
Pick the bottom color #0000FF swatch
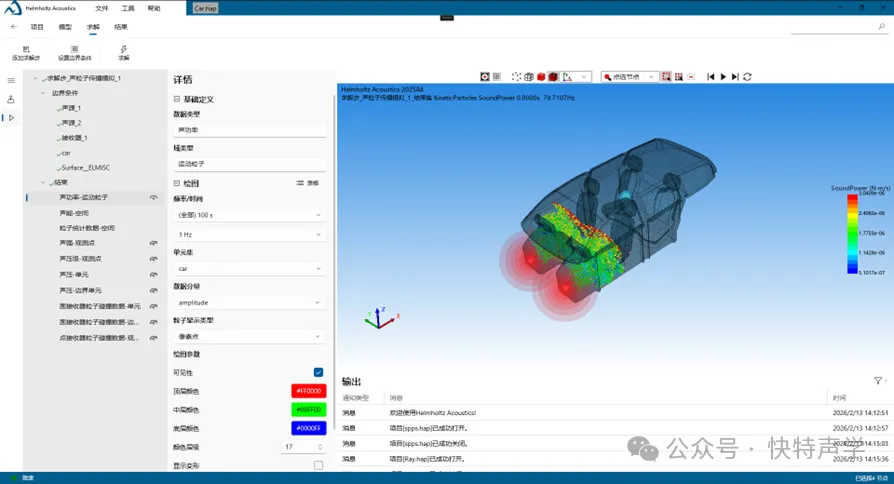pos(308,428)
